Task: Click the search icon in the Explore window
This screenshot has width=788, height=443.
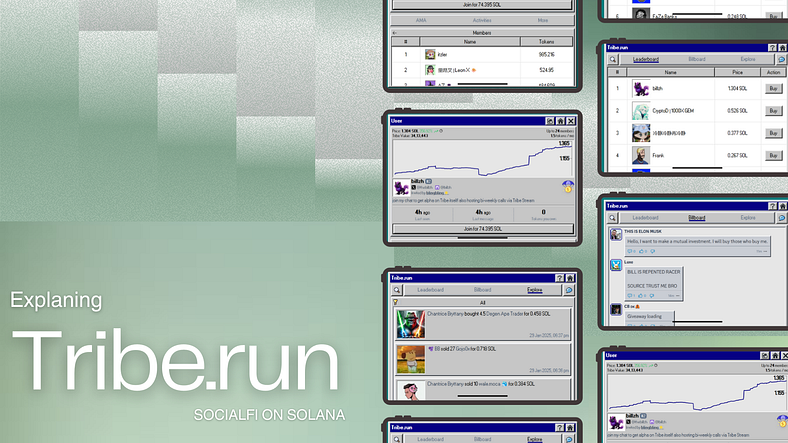Action: coord(395,289)
